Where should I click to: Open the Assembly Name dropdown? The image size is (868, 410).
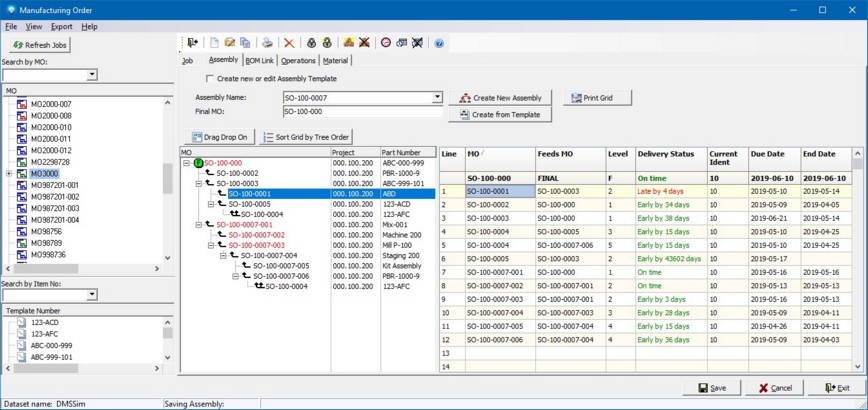tap(437, 98)
